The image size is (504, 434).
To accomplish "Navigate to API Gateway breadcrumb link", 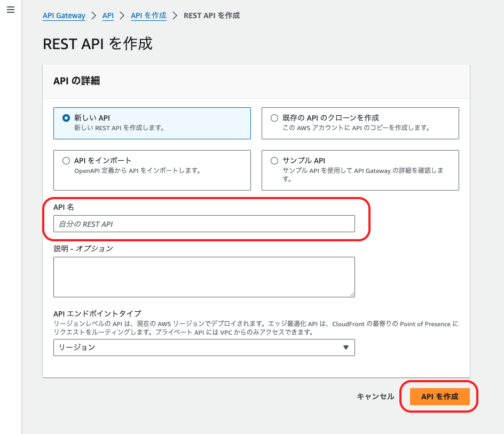I will coord(64,15).
